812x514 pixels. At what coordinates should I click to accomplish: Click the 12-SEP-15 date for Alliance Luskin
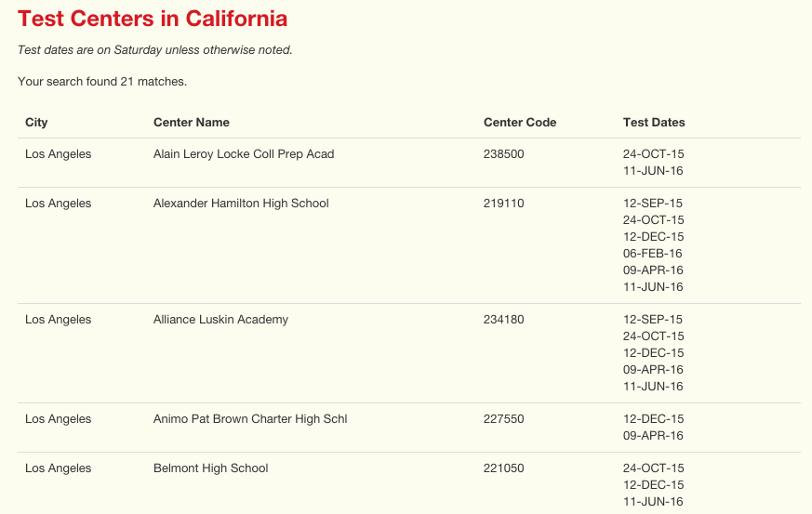click(x=653, y=320)
